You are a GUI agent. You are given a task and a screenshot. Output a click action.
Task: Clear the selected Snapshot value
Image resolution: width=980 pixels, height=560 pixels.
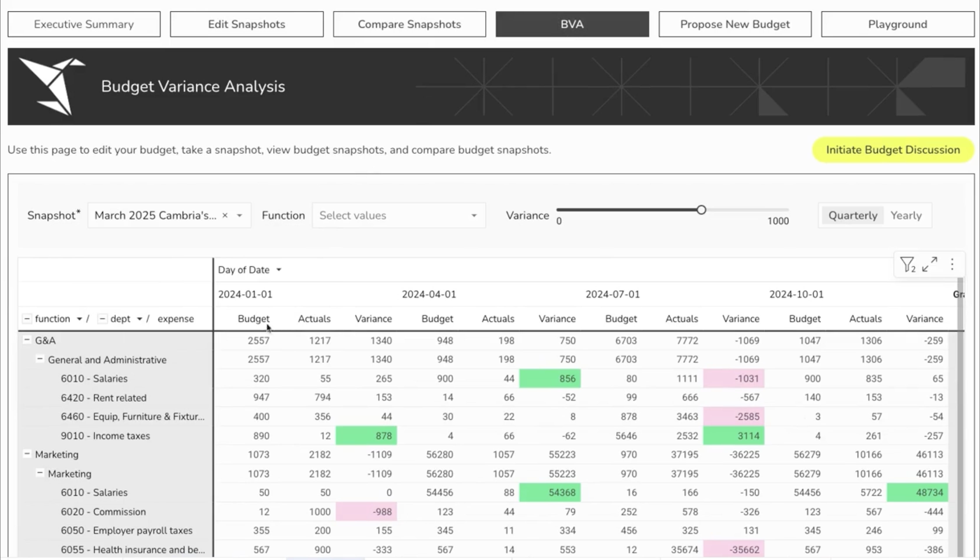[x=225, y=215]
